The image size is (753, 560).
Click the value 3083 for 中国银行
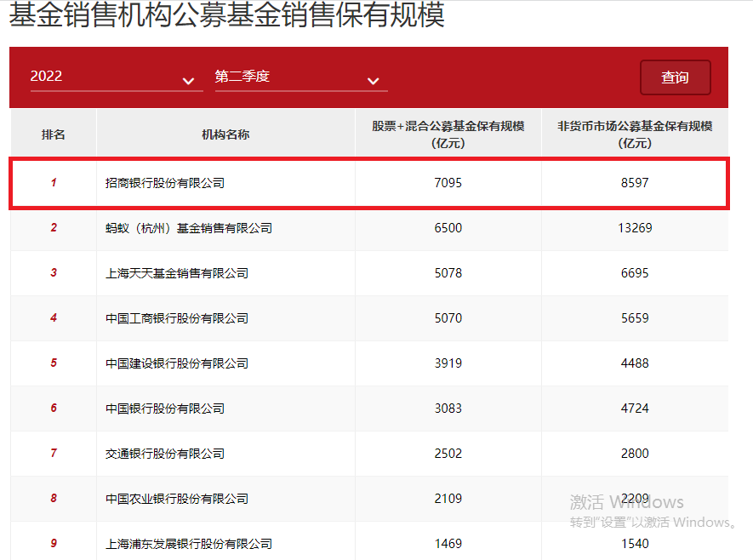[x=448, y=409]
